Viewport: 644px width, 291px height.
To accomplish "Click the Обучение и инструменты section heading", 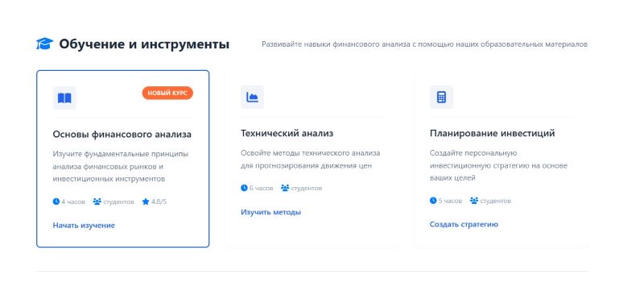I will [x=144, y=44].
